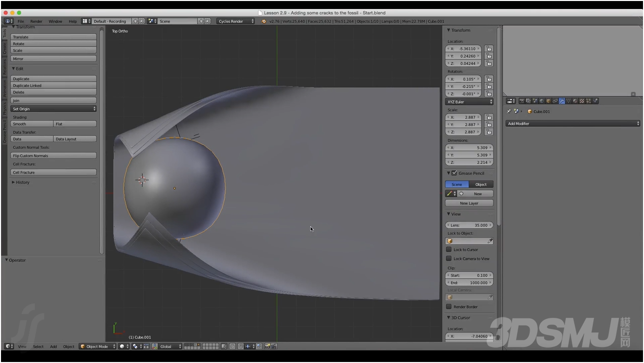This screenshot has height=363, width=644.
Task: Toggle lock on Location X
Action: (x=489, y=49)
